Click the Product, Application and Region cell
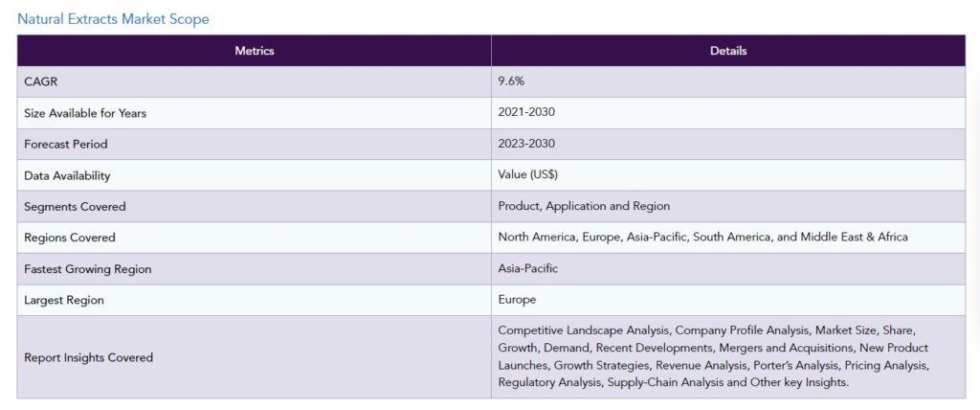Viewport: 980px width, 410px height. coord(728,207)
